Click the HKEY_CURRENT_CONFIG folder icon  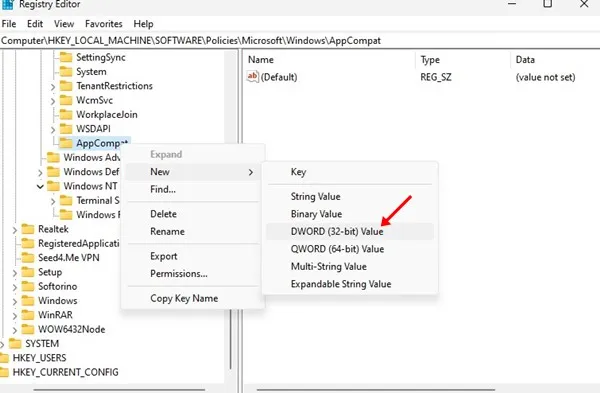click(4, 372)
